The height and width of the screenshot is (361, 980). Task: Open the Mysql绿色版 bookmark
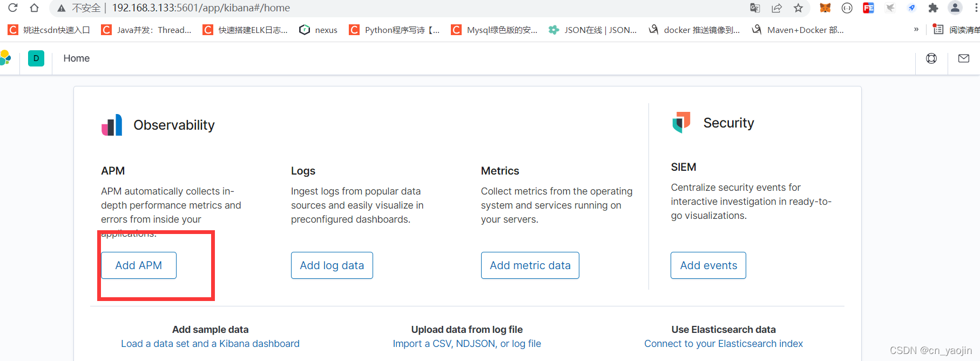(x=495, y=30)
